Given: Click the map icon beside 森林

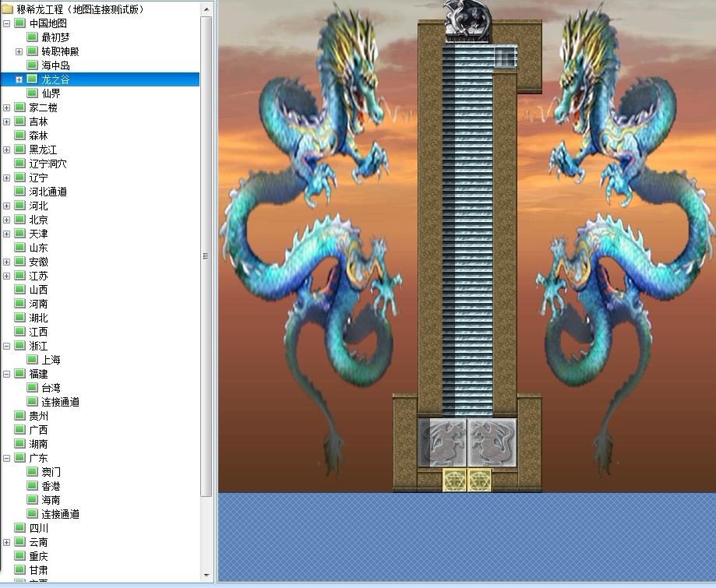Looking at the screenshot, I should click(19, 136).
